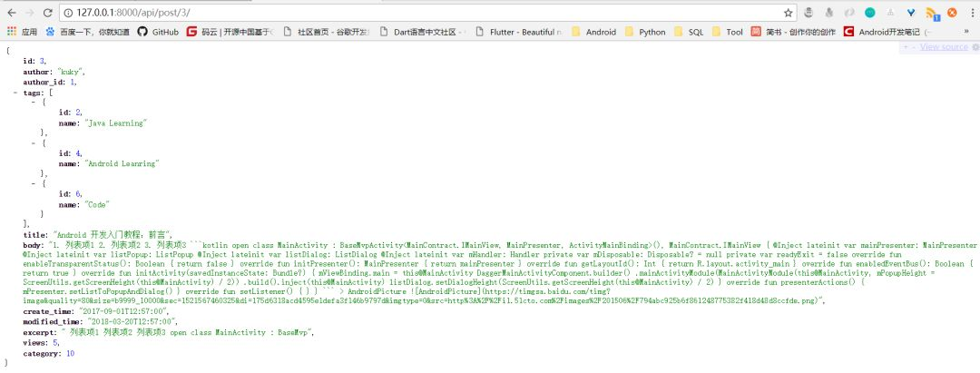Bookmark this page with the star icon
Image resolution: width=980 pixels, height=373 pixels.
(x=789, y=13)
